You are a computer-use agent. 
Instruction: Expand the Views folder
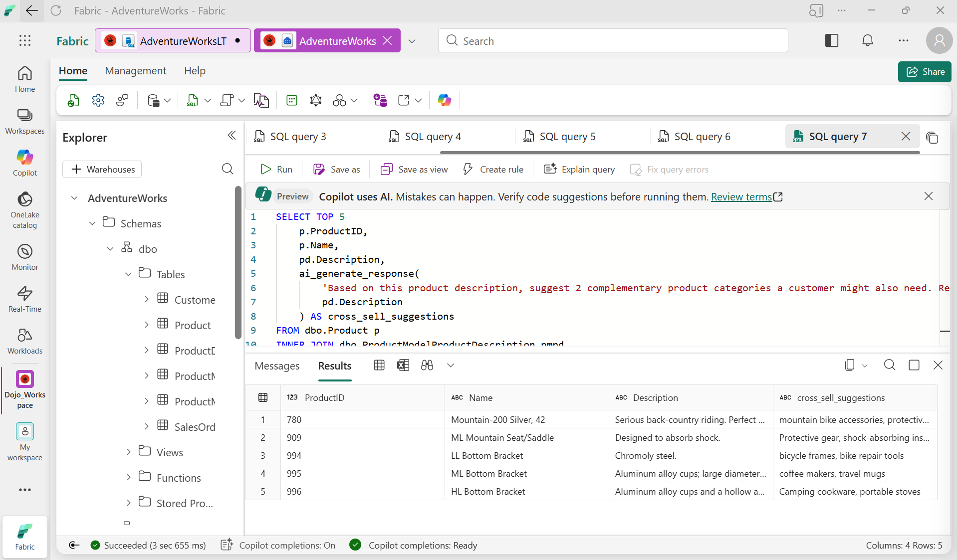click(x=128, y=452)
